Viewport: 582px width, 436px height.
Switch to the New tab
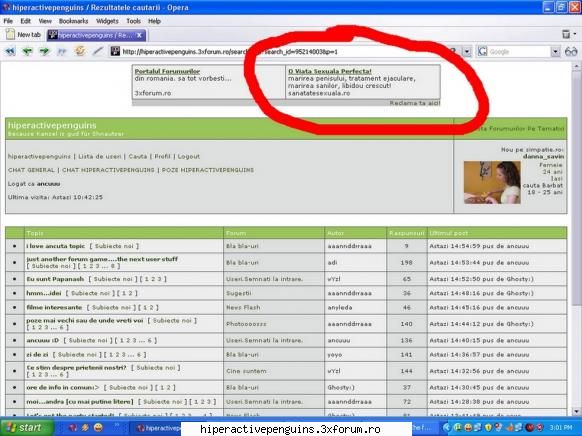tap(23, 35)
